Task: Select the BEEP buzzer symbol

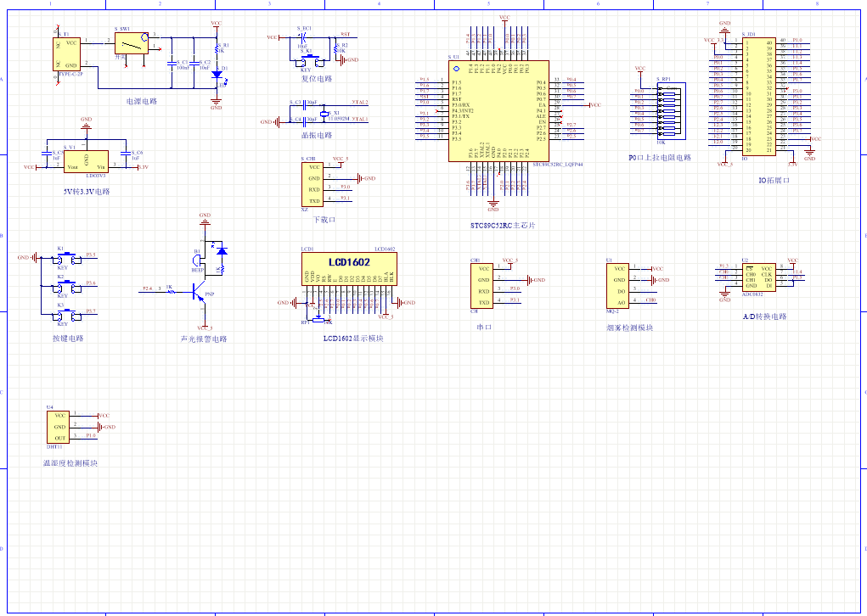Action: [199, 261]
